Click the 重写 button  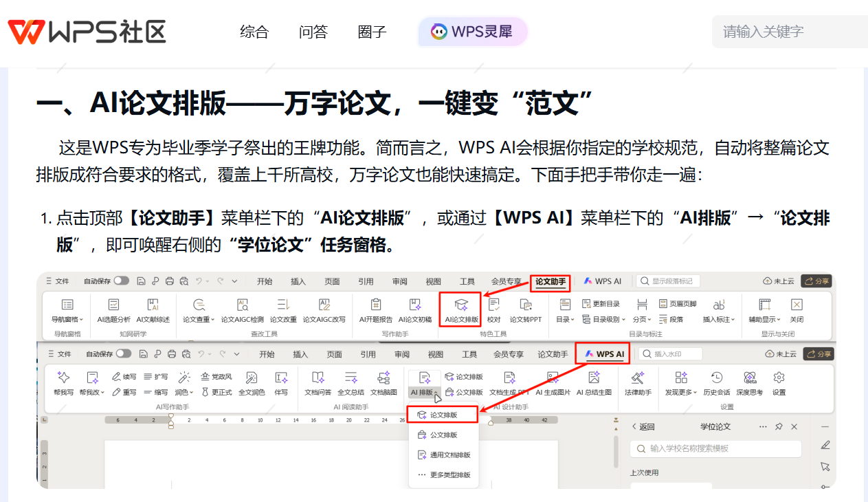124,392
